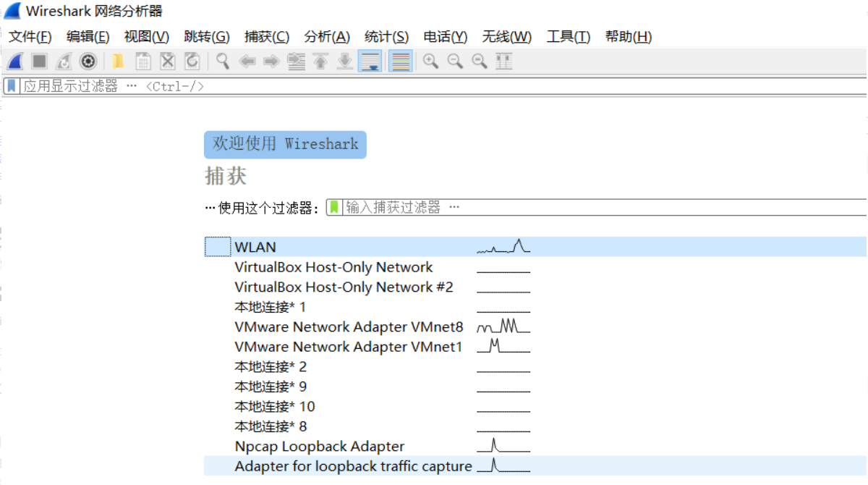This screenshot has width=868, height=485.
Task: Reload the capture file
Action: pos(192,62)
